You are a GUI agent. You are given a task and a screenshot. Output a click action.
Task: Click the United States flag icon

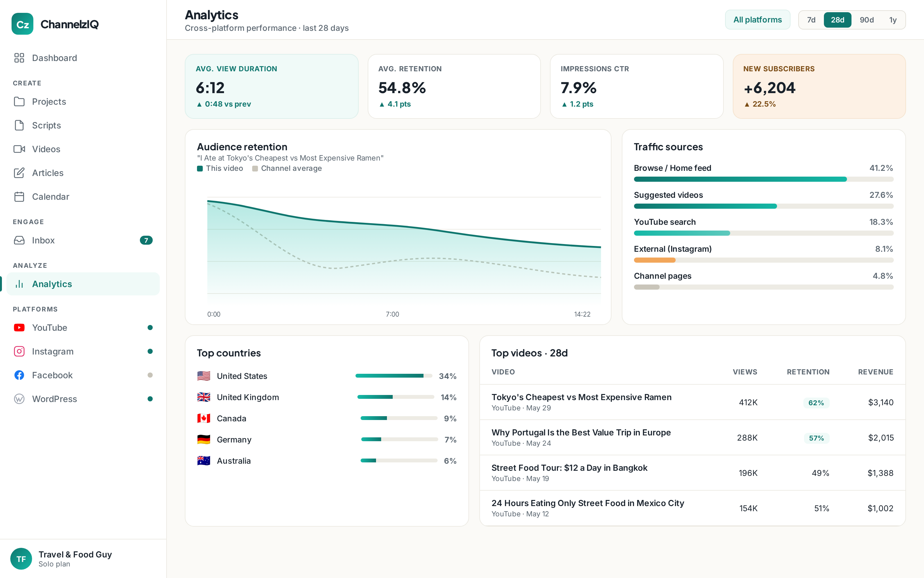point(203,376)
